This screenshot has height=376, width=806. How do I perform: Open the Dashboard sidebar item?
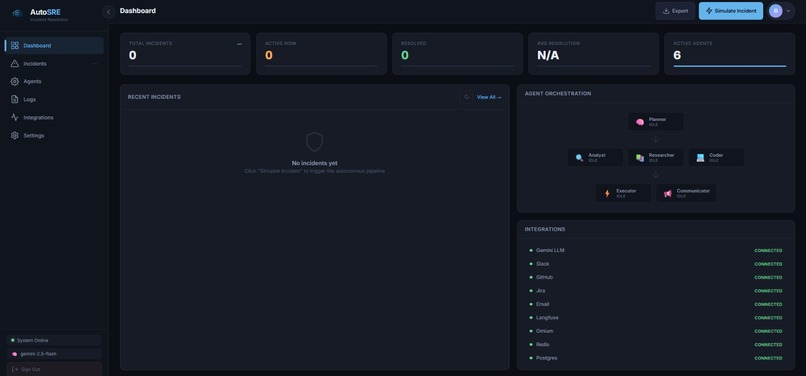(54, 45)
